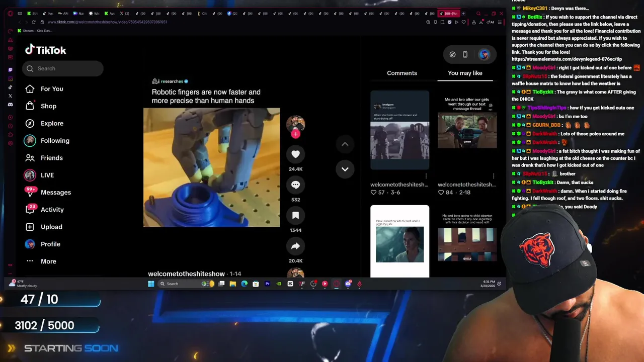Switch to the Facebook browser tab
Viewport: 644px width, 362px height.
[232, 14]
